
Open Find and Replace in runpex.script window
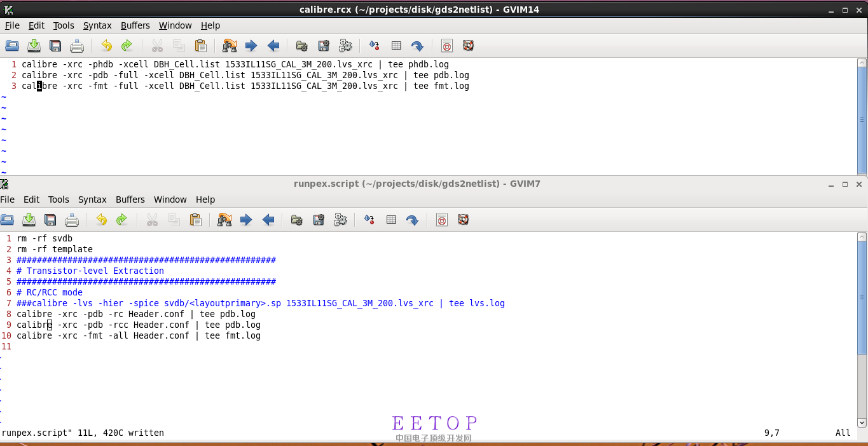(224, 220)
